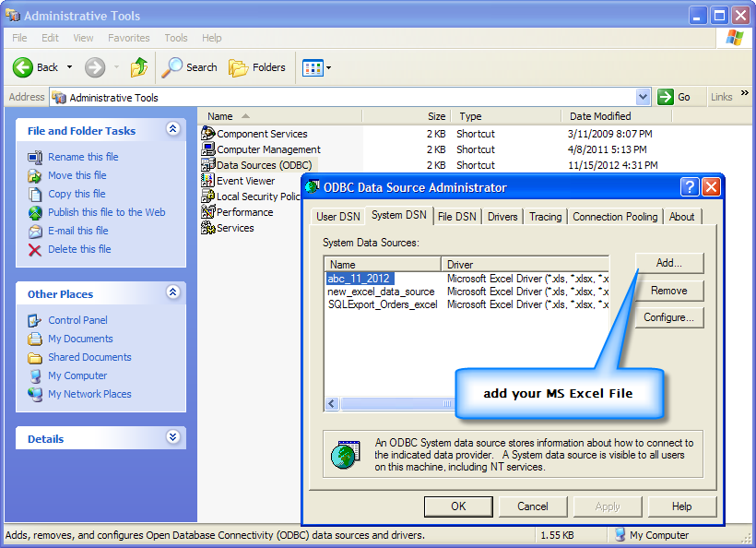Screen dimensions: 756x548
Task: Open the Back button history dropdown arrow
Action: pyautogui.click(x=69, y=67)
